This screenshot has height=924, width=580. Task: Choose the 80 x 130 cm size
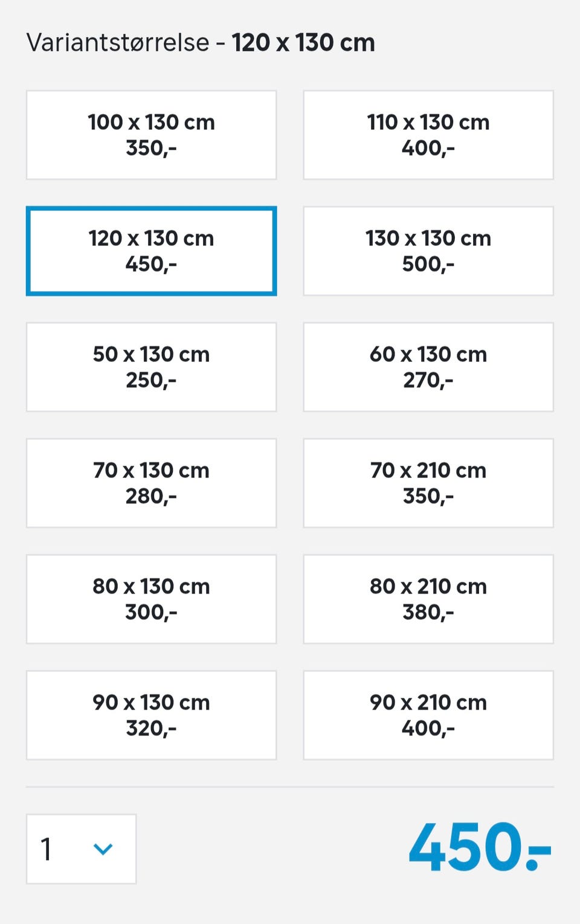click(151, 599)
